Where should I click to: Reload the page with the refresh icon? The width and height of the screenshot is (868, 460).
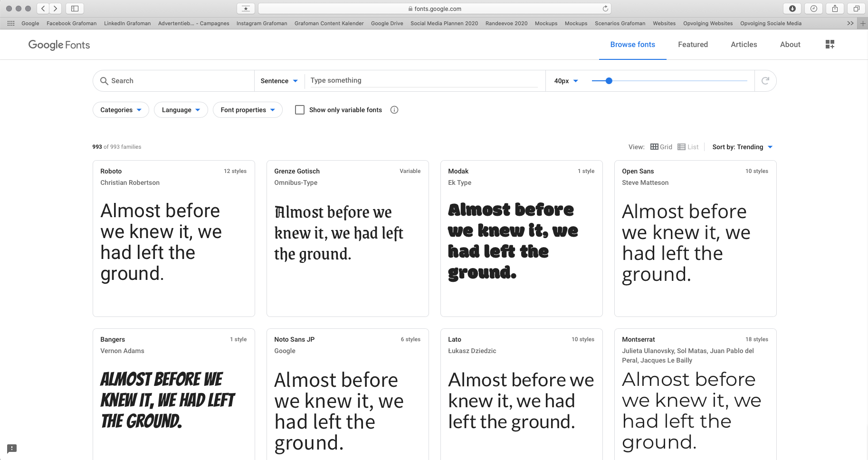[x=605, y=9]
